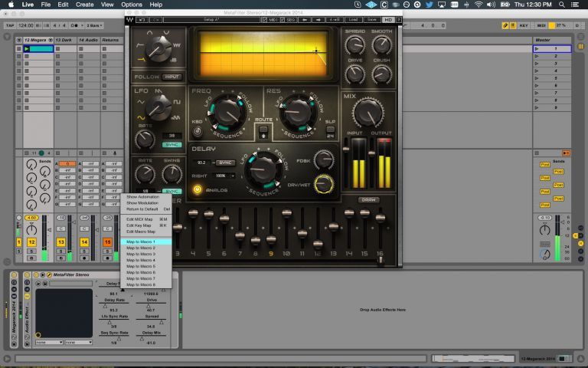Click Master stop clips button
This screenshot has width=588, height=368.
click(x=537, y=153)
